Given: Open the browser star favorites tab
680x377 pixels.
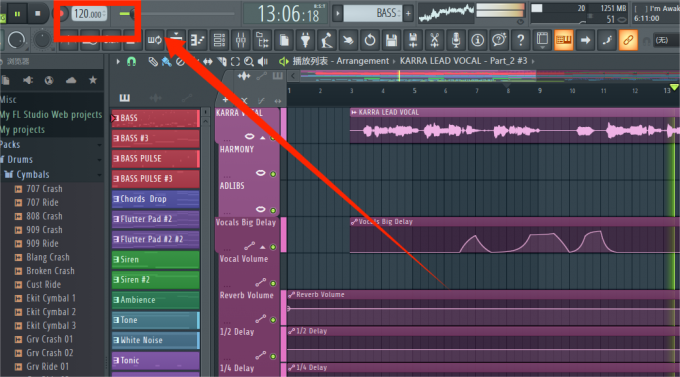Looking at the screenshot, I should click(x=93, y=80).
